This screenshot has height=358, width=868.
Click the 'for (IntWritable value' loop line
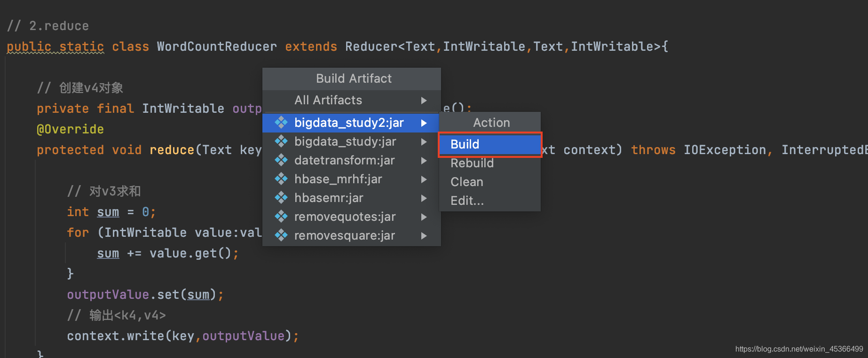tap(164, 233)
